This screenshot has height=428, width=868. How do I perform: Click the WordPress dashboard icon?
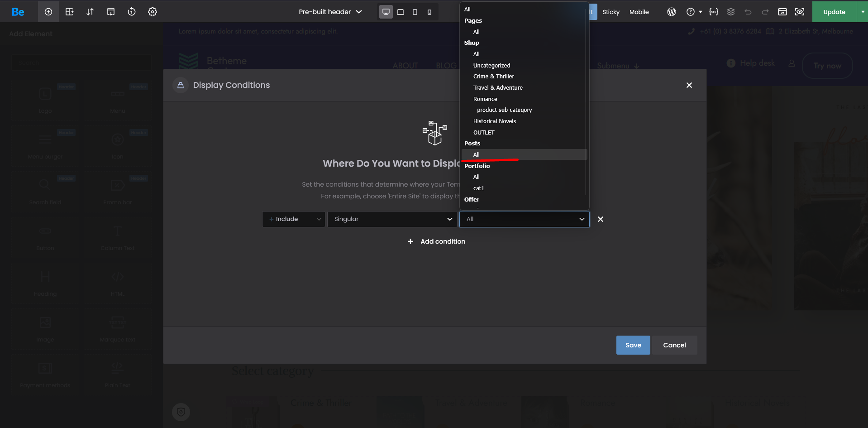(671, 12)
